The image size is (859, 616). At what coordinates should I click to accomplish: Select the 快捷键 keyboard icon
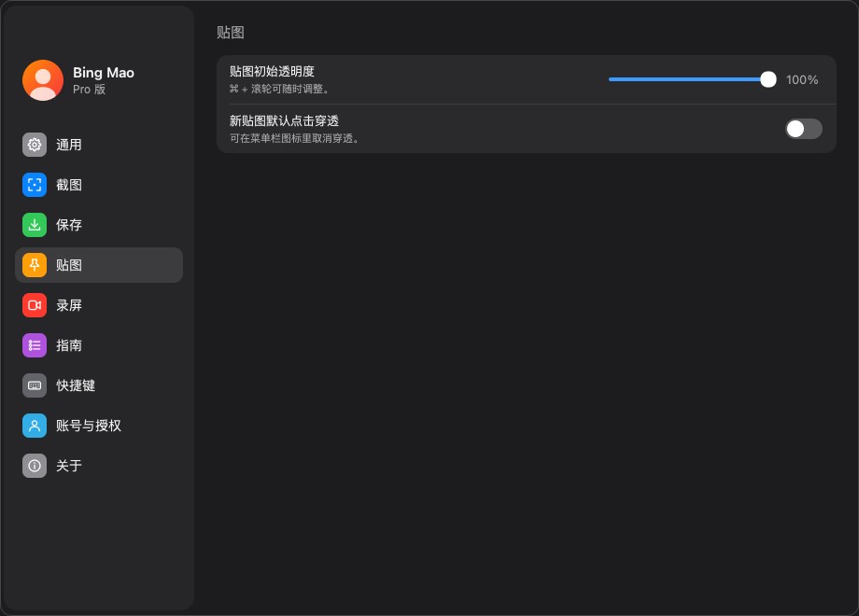35,385
